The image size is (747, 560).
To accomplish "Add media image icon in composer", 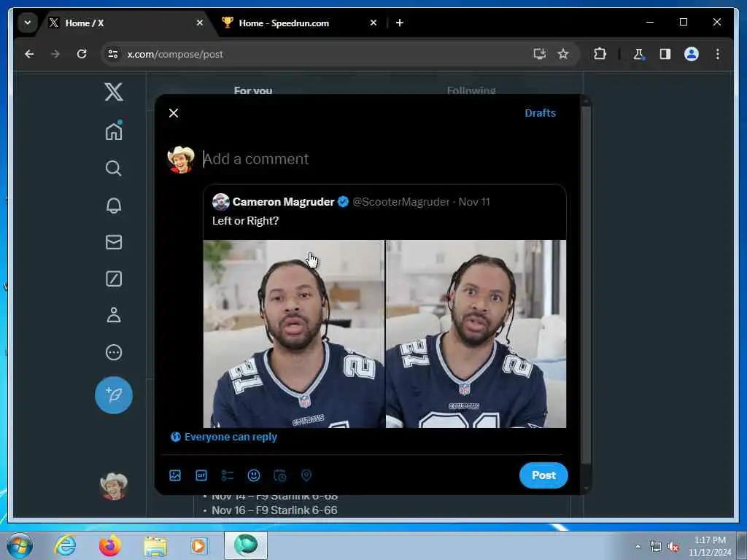I will pos(175,475).
